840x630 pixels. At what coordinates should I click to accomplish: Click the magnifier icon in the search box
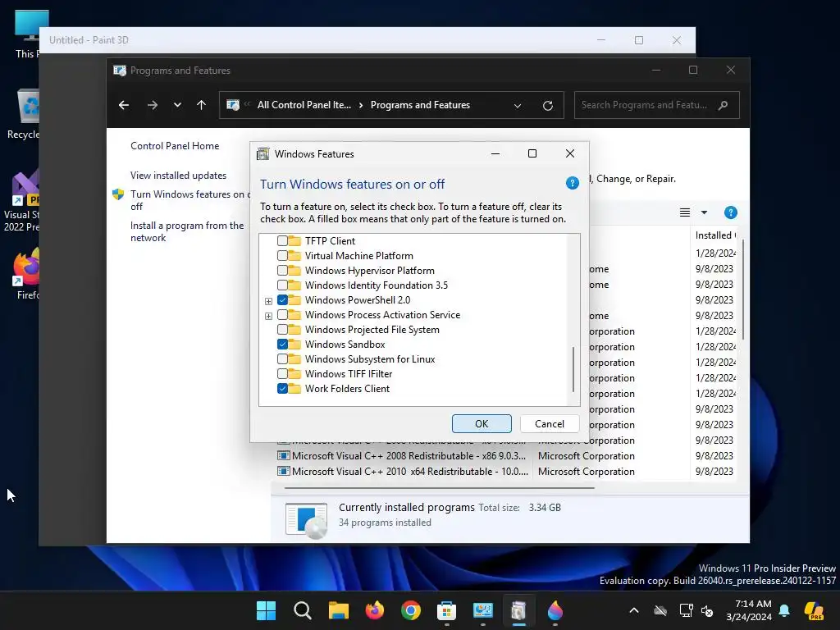(724, 105)
